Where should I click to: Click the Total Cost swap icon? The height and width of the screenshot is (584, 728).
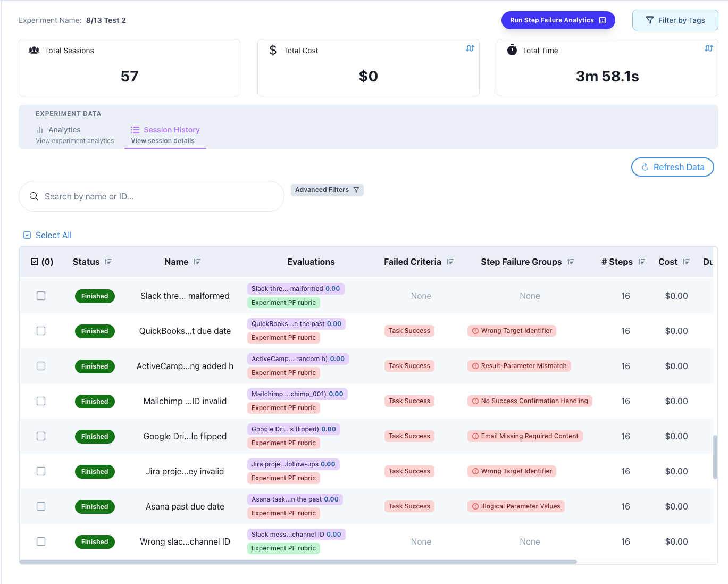[470, 48]
